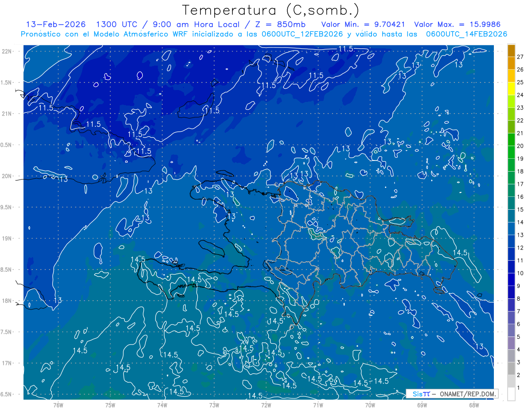Click the color scale value '2'

pos(519,375)
